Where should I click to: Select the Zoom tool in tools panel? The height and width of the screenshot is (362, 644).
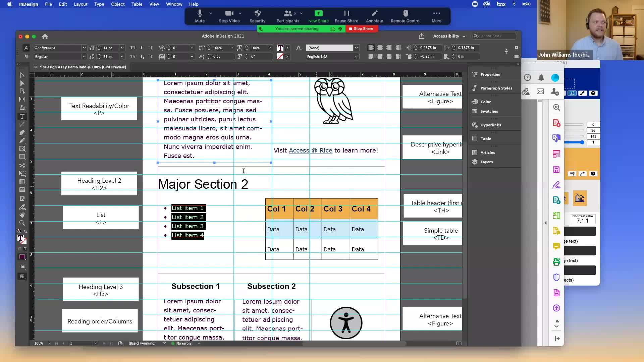pos(22,223)
